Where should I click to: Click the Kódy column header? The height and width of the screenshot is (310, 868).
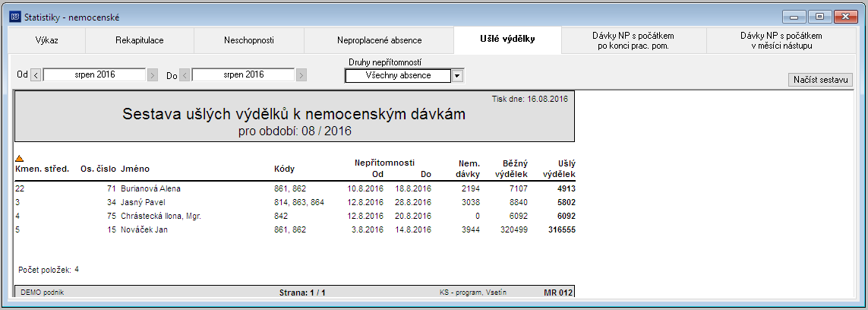pyautogui.click(x=284, y=169)
